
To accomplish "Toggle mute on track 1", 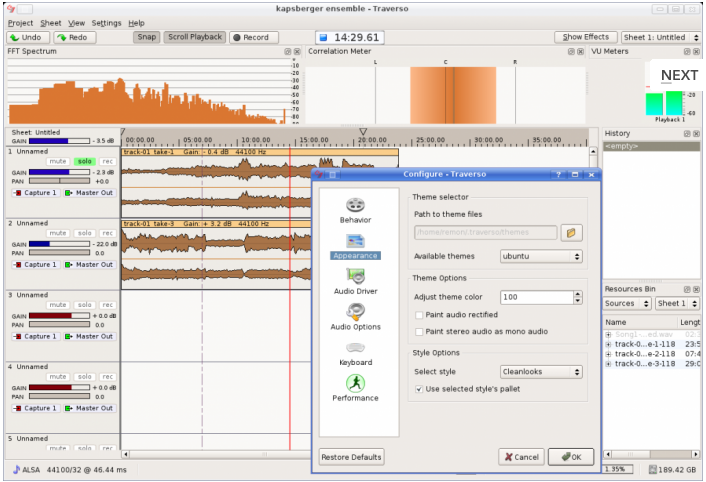I will tap(58, 161).
